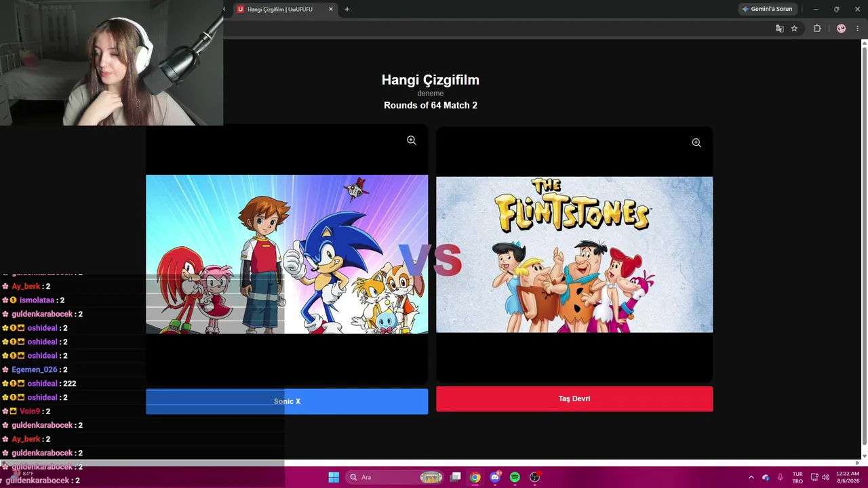Show hidden system tray icons
The height and width of the screenshot is (488, 868).
coord(751,477)
